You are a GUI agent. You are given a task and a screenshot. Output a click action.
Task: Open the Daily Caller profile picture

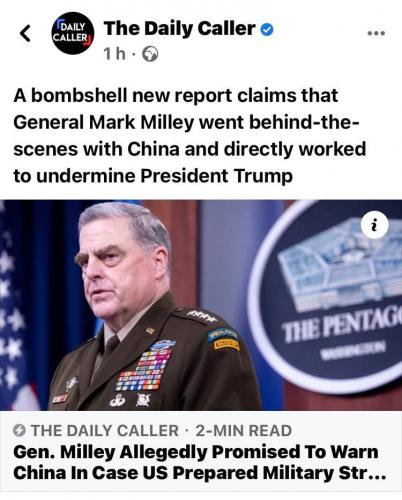tap(73, 33)
